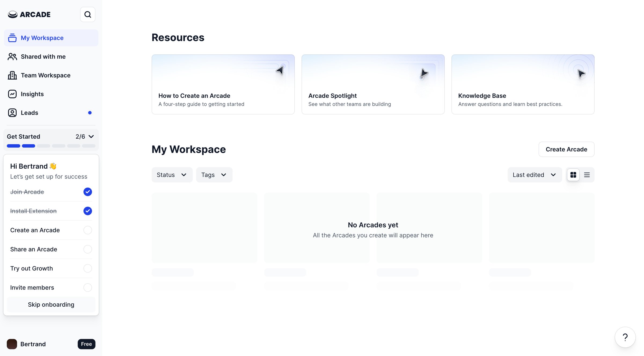Click the cursor icon on How to Create card

click(280, 70)
